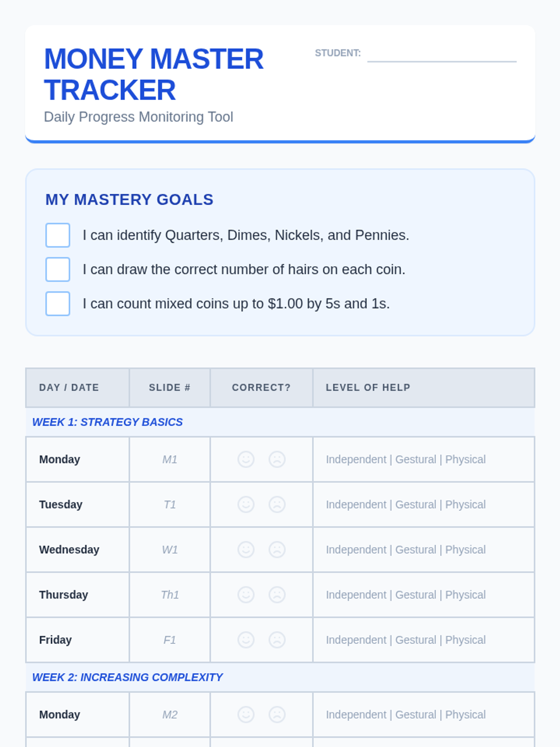Click the Correct? column header

point(261,388)
